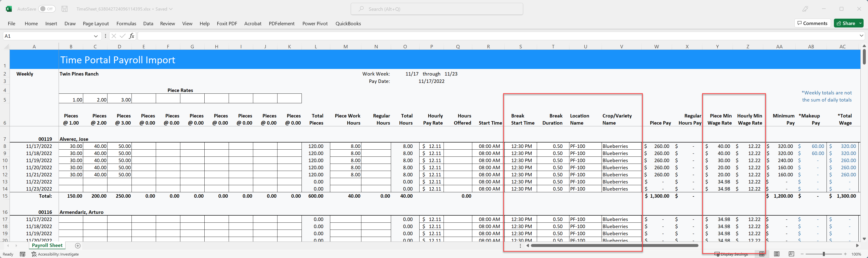Click the Save disk icon in the title bar
The height and width of the screenshot is (258, 868).
(x=65, y=9)
